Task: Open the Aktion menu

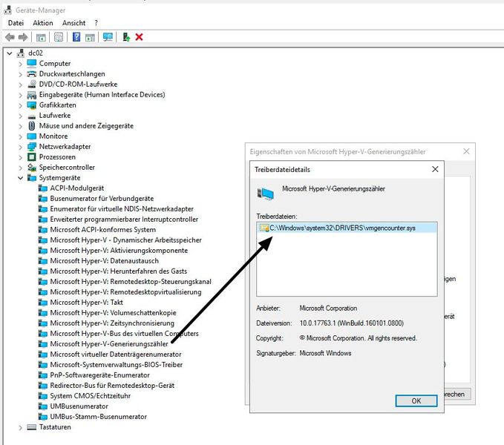Action: (x=43, y=23)
